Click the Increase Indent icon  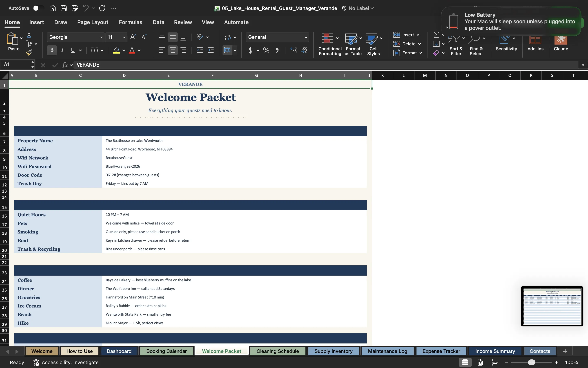(211, 50)
